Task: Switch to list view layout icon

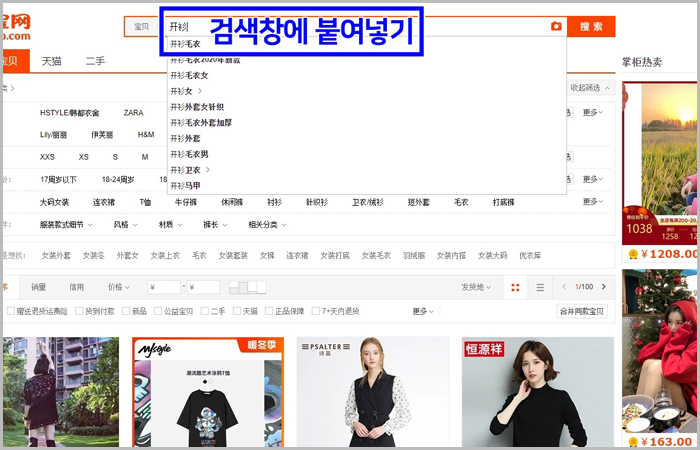Action: pos(540,288)
